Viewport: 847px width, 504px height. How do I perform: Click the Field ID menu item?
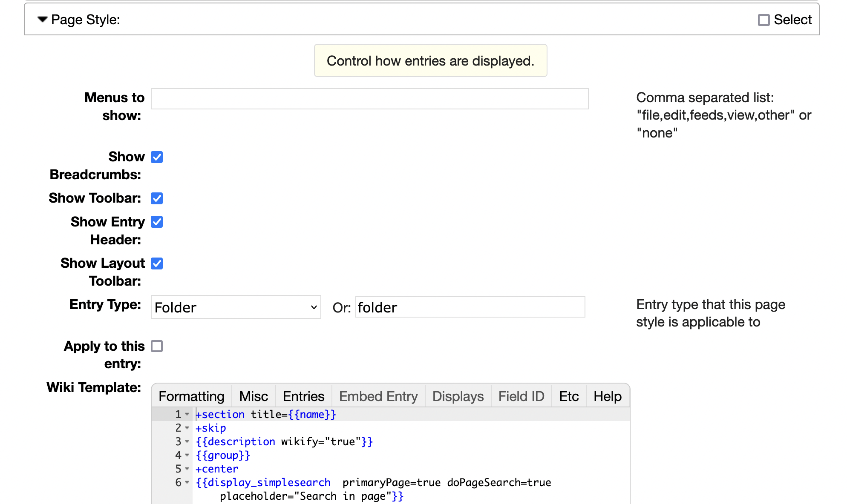click(521, 396)
